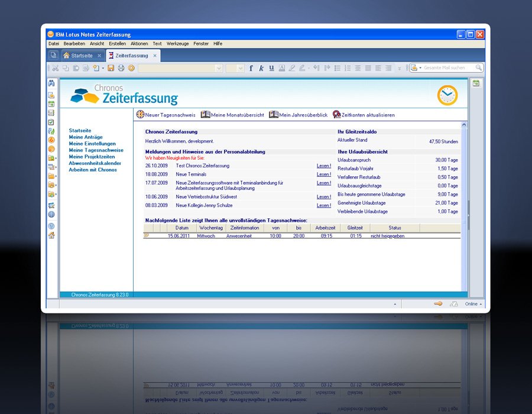Viewport: 532px width, 414px height.
Task: Click the bulleted list toolbar icon
Action: (x=338, y=68)
